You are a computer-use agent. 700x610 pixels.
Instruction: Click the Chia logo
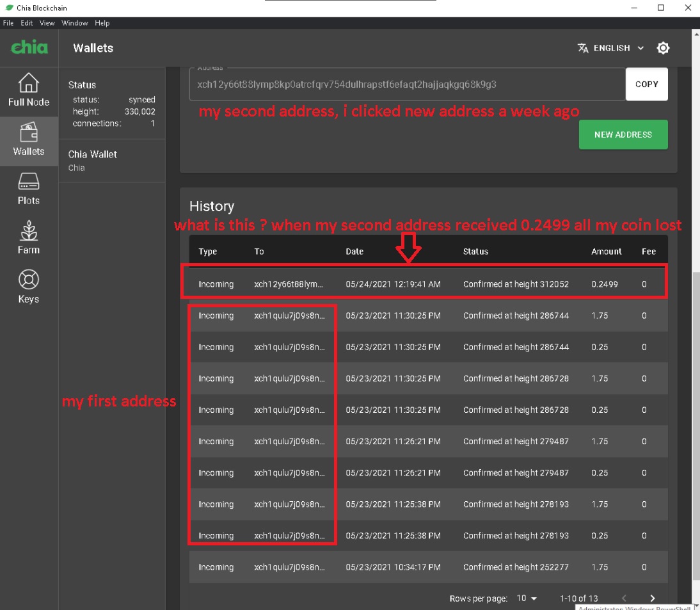point(29,47)
